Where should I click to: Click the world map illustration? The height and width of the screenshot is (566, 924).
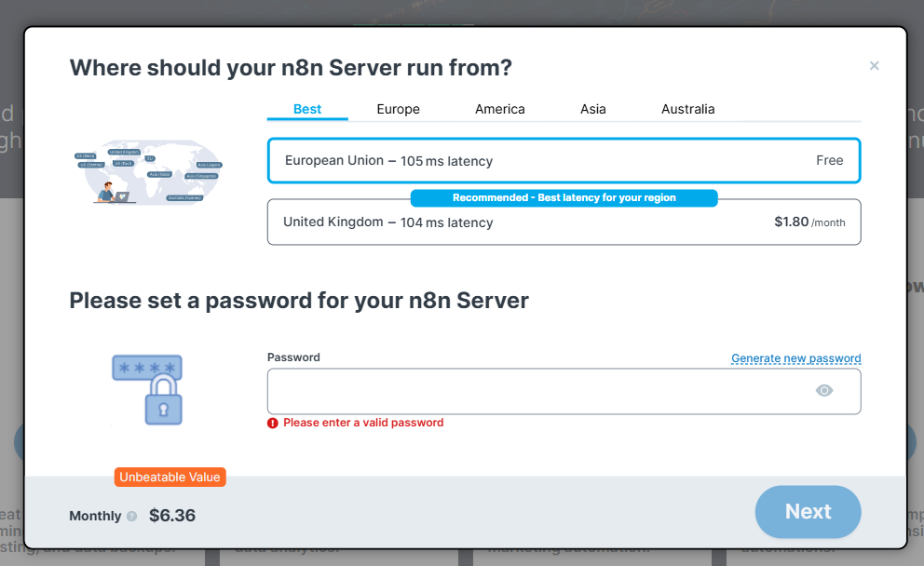pos(148,172)
